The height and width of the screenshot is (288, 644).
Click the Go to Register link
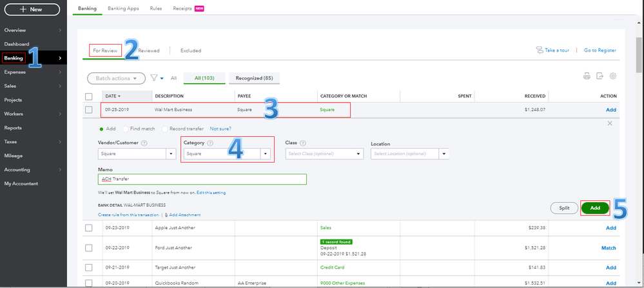[x=600, y=50]
